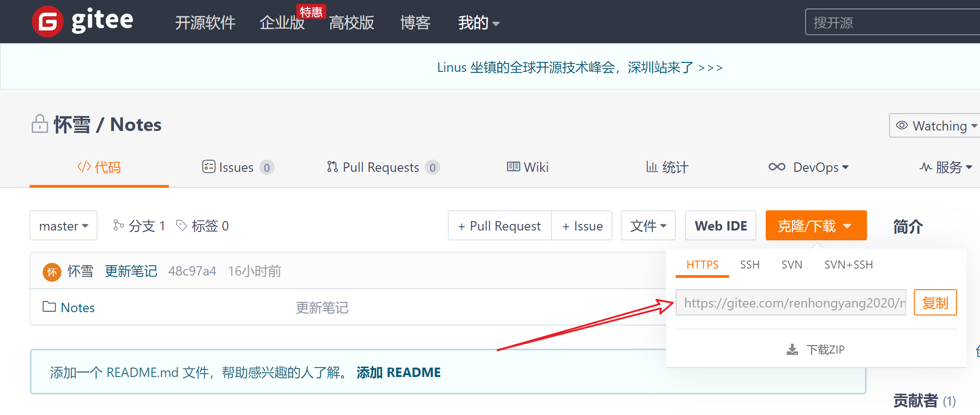Click the 添加 README link

coord(399,373)
